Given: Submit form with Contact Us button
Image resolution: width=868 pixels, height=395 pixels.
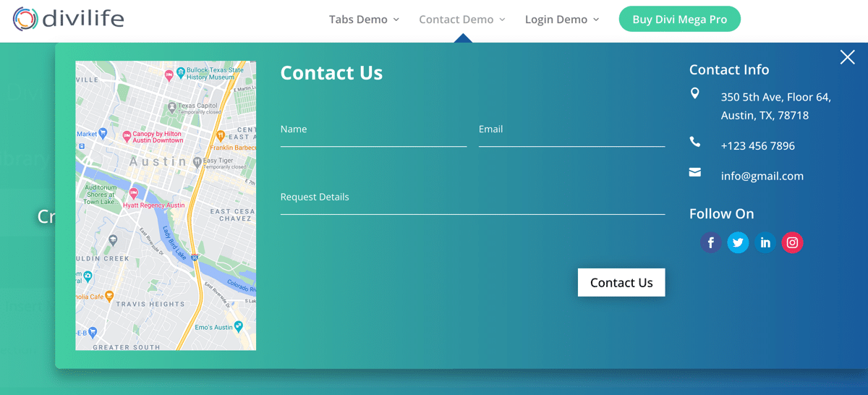Looking at the screenshot, I should [621, 283].
